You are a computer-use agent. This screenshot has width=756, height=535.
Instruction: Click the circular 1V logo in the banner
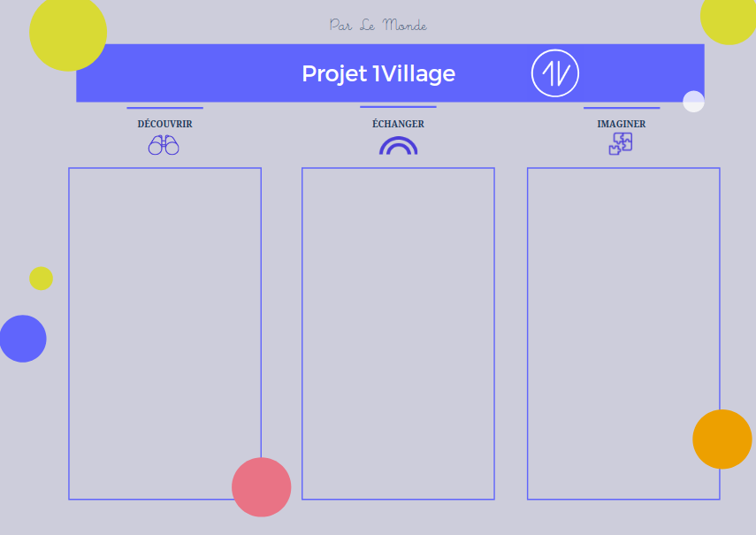[555, 73]
